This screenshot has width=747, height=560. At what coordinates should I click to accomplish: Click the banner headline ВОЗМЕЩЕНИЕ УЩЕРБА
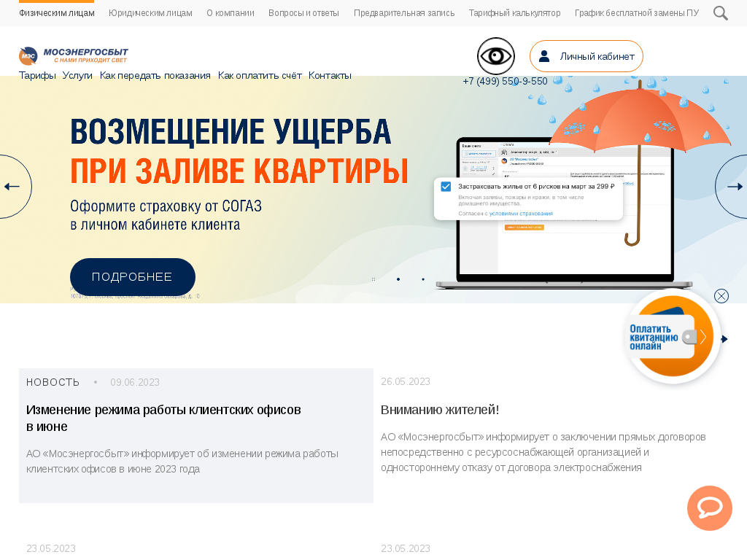coord(231,131)
